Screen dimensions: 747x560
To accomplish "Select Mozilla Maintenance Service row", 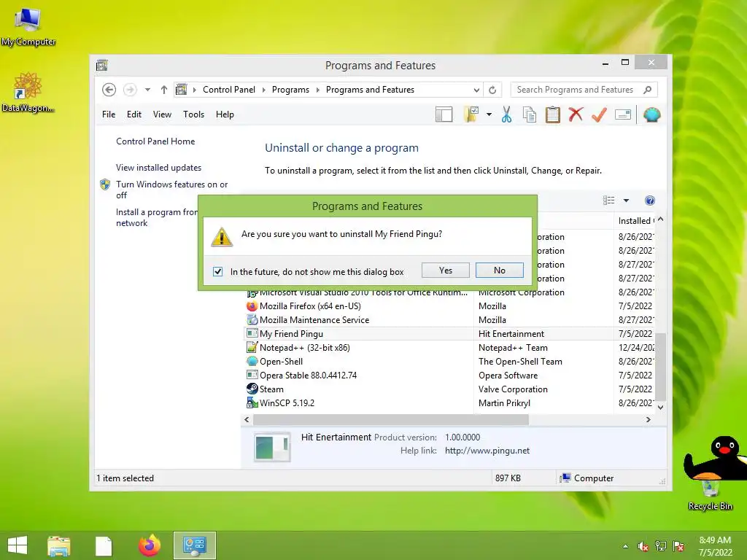I will pyautogui.click(x=449, y=320).
